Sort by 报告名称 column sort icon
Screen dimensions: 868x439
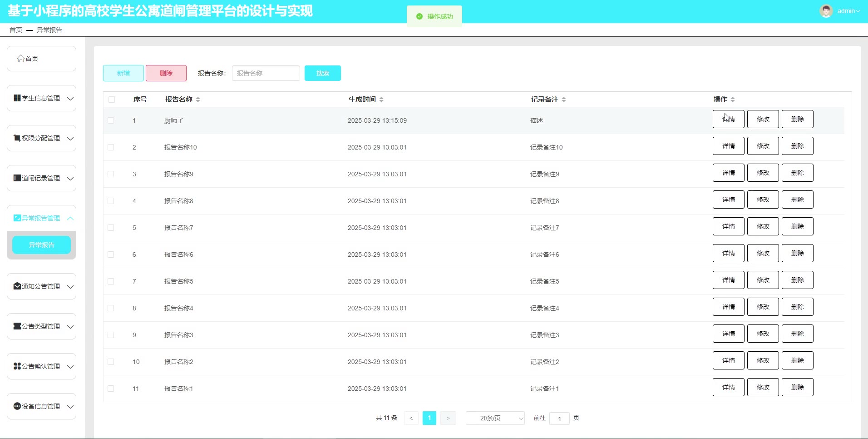point(198,100)
